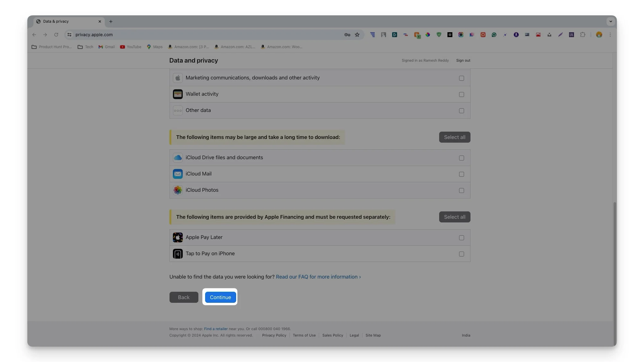Image resolution: width=644 pixels, height=362 pixels.
Task: Select the Other data checkbox
Action: [x=461, y=111]
